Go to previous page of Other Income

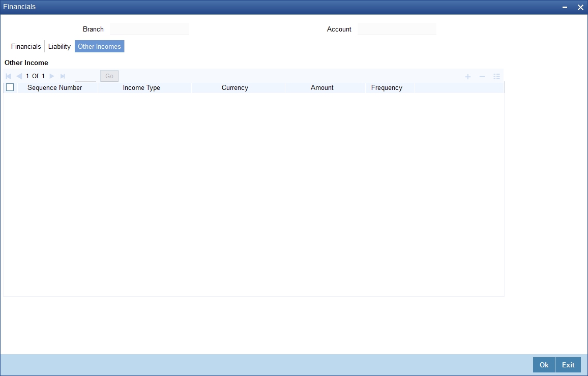pyautogui.click(x=19, y=76)
